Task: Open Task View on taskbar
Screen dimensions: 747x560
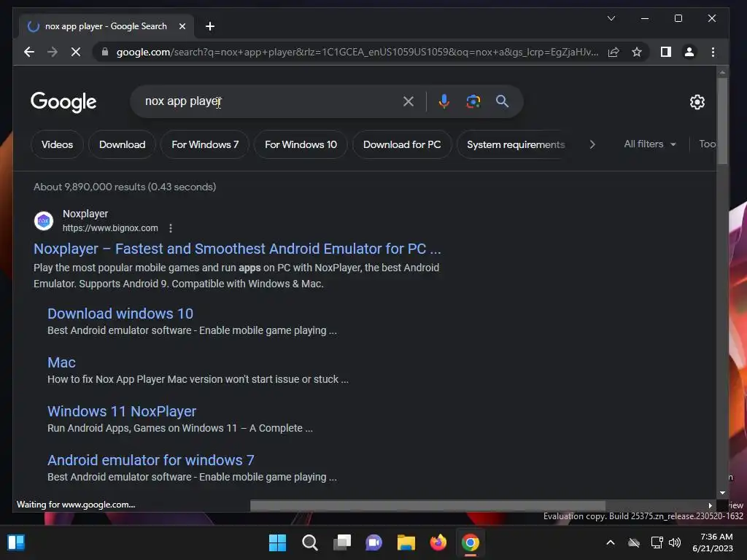Action: point(342,542)
